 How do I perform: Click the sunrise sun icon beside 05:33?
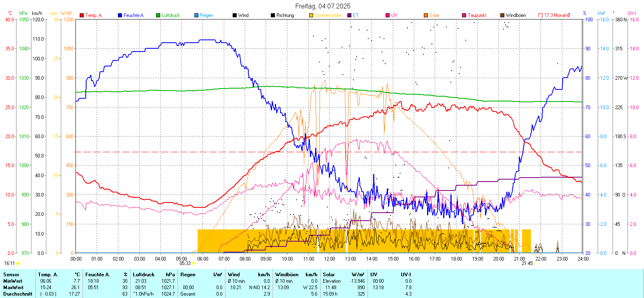pos(194,263)
